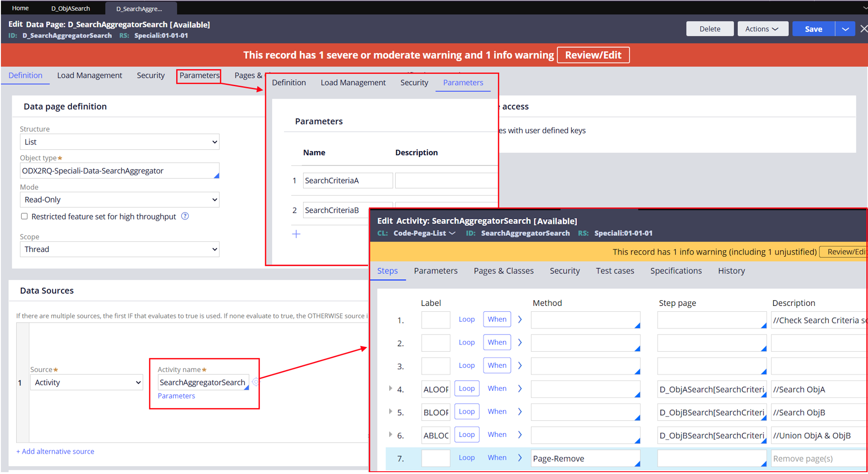Click the help icon beside Restricted feature set
The height and width of the screenshot is (474, 868).
tap(185, 216)
